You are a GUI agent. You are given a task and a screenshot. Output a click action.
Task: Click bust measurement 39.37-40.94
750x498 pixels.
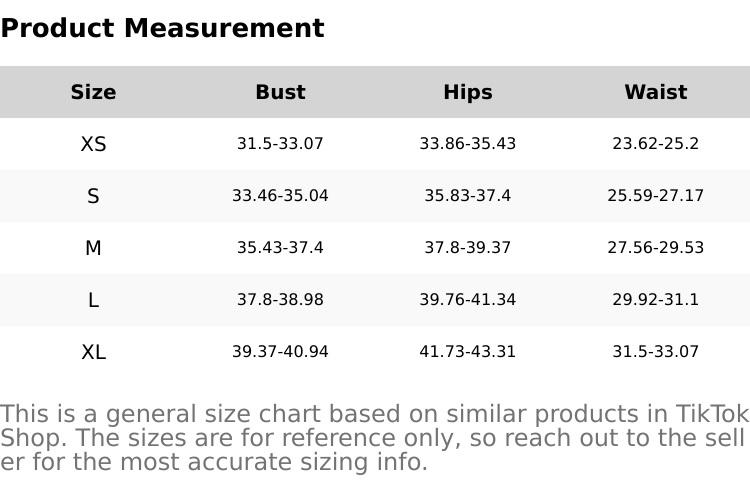click(280, 352)
